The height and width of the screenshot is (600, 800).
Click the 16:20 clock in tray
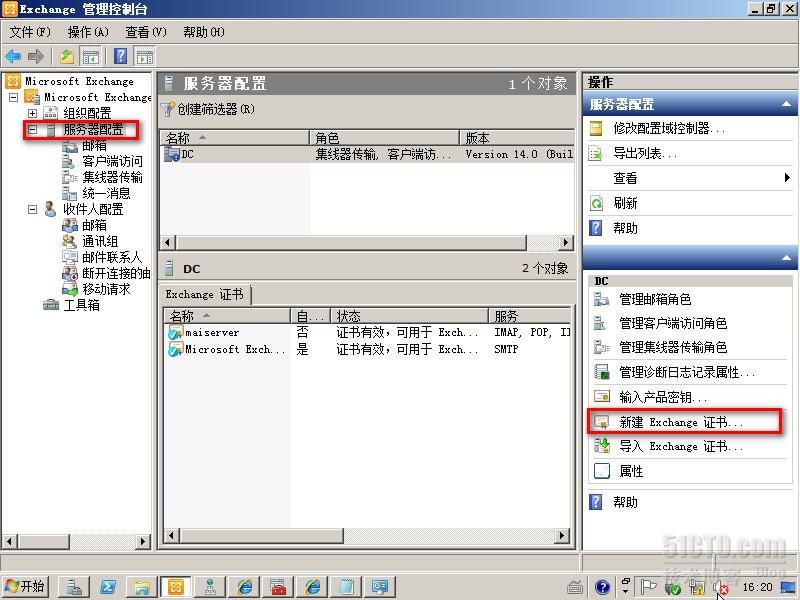[x=757, y=587]
